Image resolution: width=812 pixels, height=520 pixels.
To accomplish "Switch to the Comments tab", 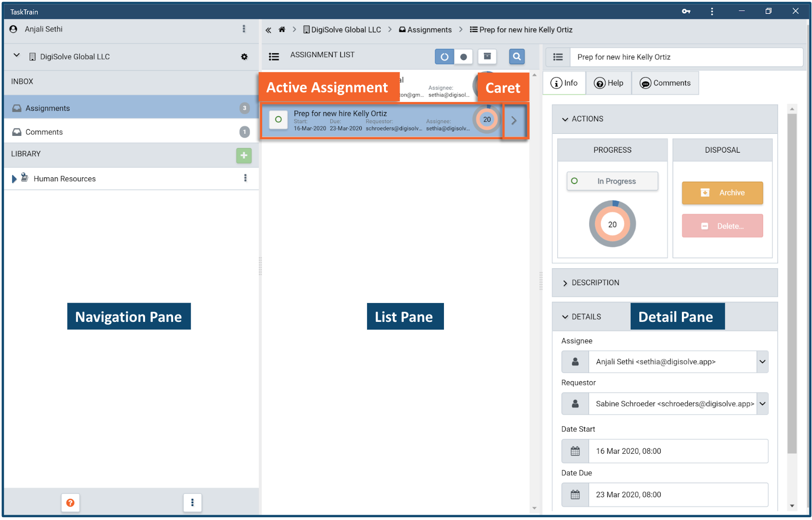I will click(665, 83).
